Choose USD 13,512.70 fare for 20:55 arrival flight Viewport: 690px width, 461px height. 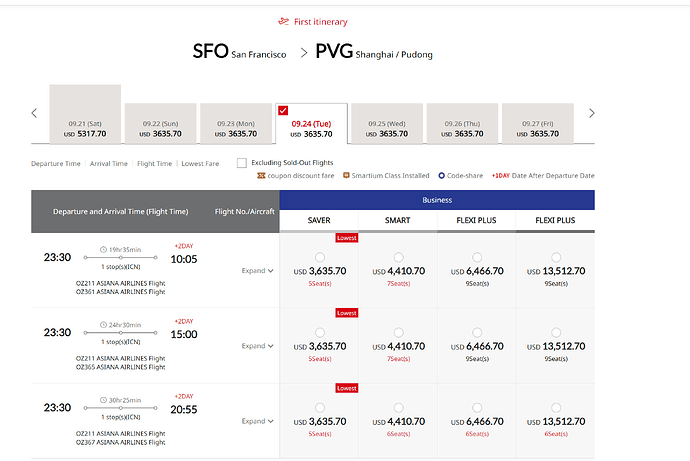[556, 408]
